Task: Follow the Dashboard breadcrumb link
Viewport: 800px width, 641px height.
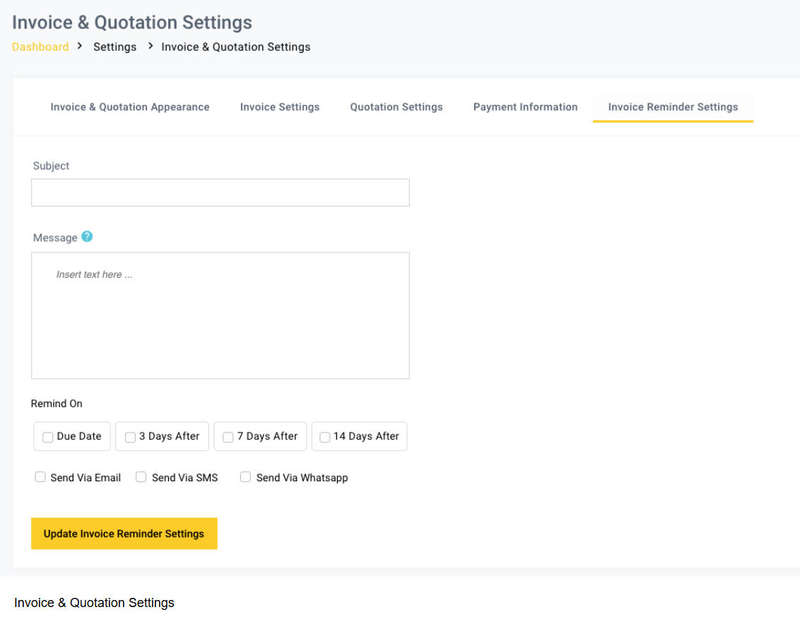Action: click(x=40, y=47)
